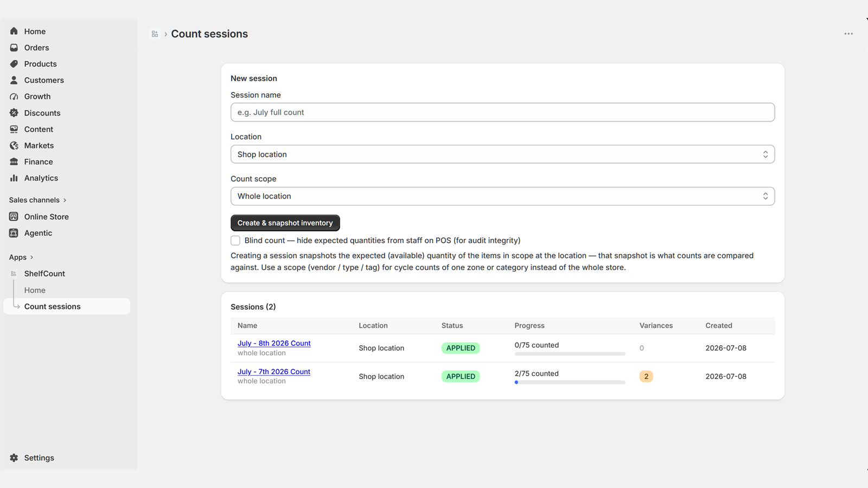Go to Orders in the sidebar
The image size is (868, 488).
coord(36,48)
